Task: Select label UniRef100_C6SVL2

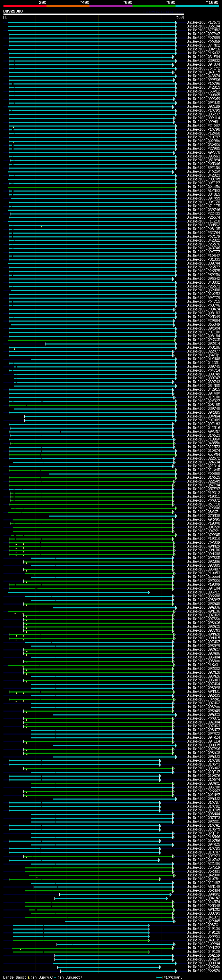Action: [203, 91]
